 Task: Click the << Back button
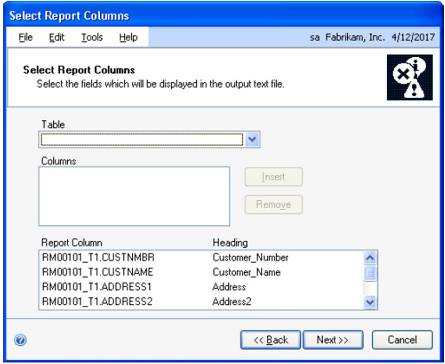[270, 340]
